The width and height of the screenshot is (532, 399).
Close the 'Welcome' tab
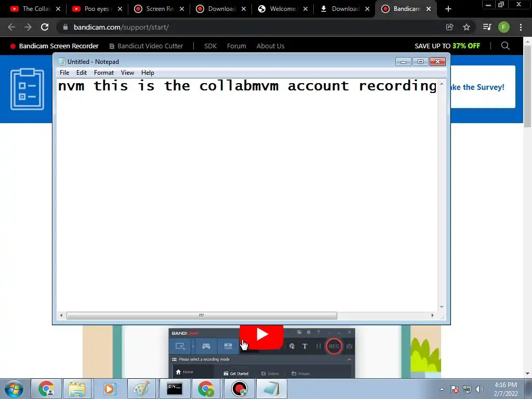(x=305, y=9)
